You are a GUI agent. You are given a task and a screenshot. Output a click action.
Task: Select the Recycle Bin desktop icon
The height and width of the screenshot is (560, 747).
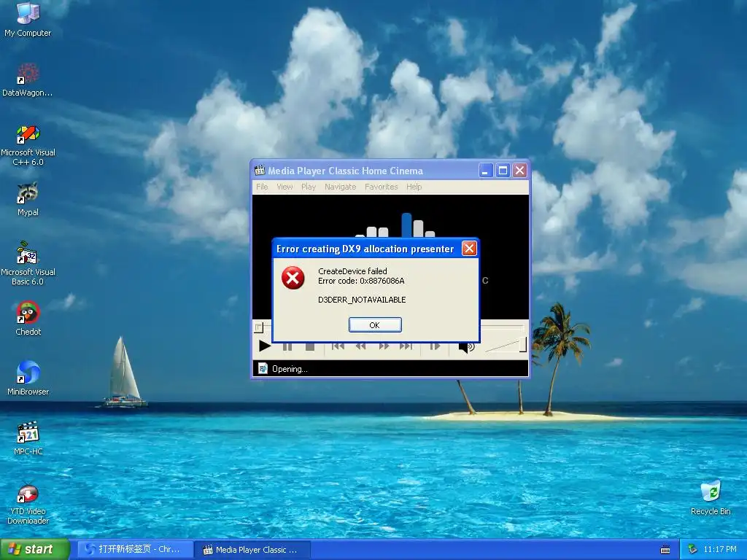click(x=711, y=498)
